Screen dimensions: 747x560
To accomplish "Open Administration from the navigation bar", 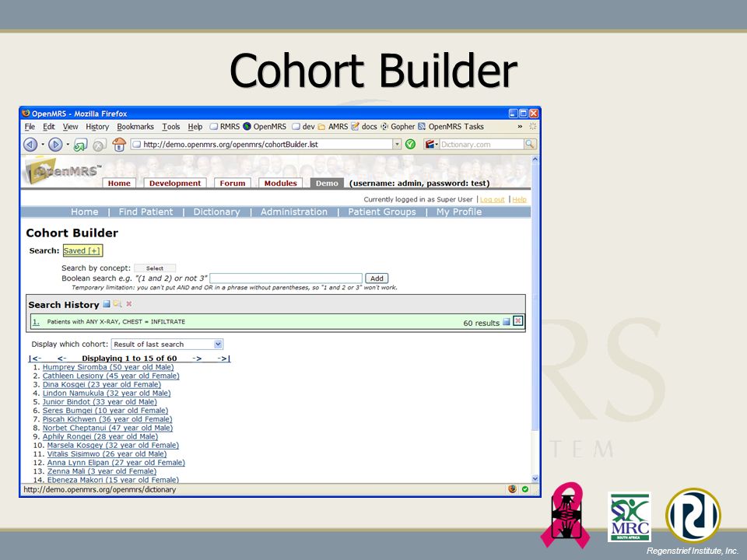I will click(x=294, y=212).
